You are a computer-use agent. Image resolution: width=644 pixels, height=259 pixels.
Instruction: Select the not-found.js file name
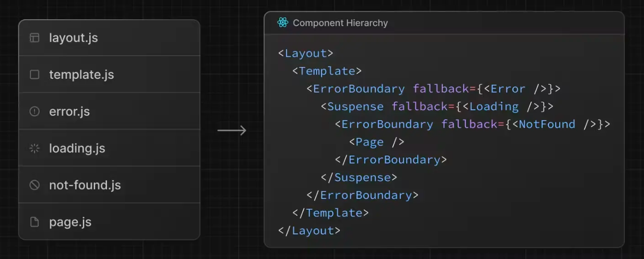tap(85, 185)
